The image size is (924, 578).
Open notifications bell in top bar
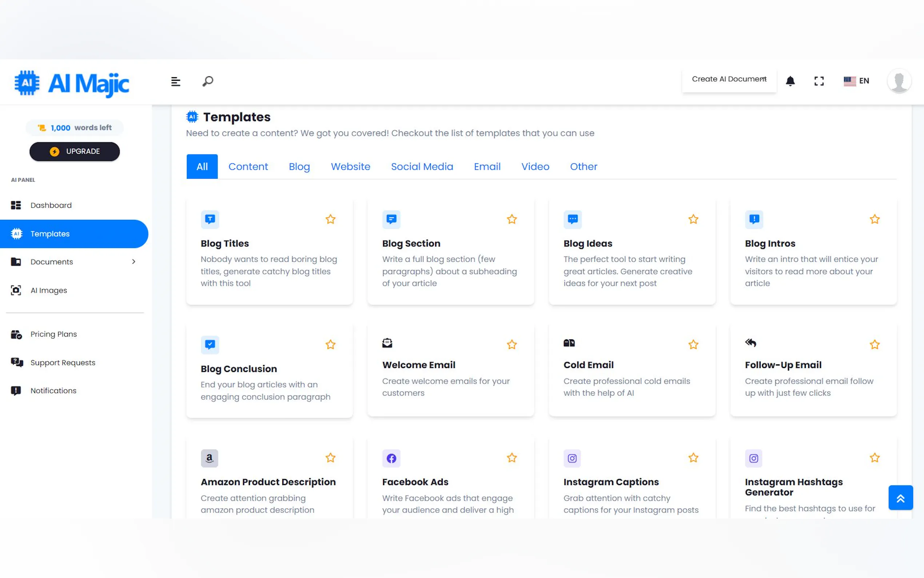coord(790,81)
